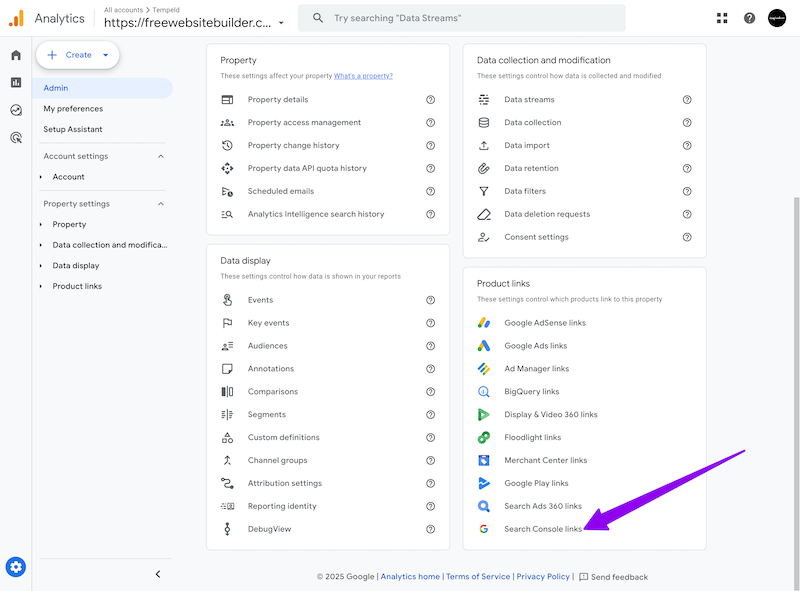Open the Analytics home footer link

(410, 576)
